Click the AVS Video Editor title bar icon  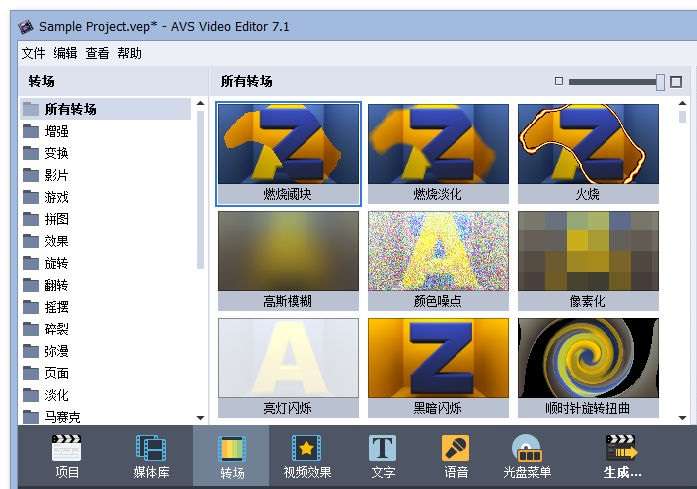26,27
